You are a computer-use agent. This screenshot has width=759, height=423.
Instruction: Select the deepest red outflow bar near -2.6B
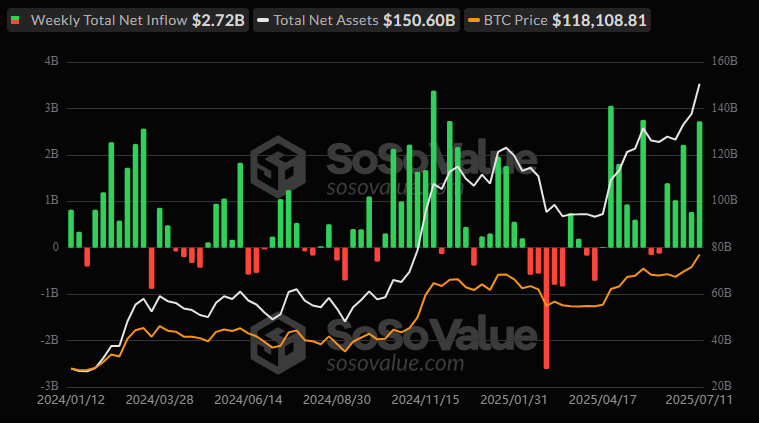[546, 308]
